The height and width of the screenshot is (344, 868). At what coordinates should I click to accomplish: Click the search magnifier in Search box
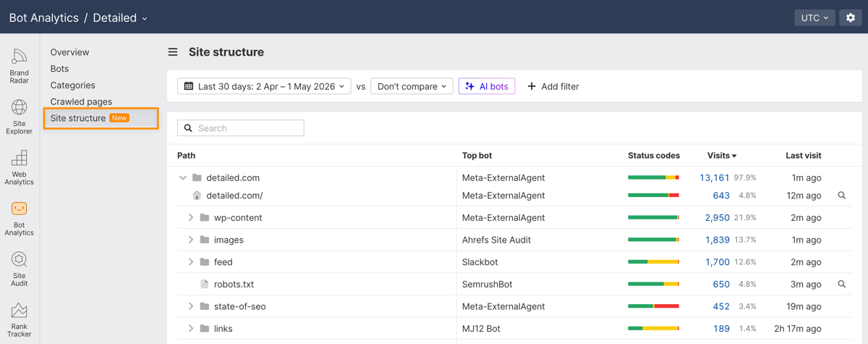click(188, 128)
